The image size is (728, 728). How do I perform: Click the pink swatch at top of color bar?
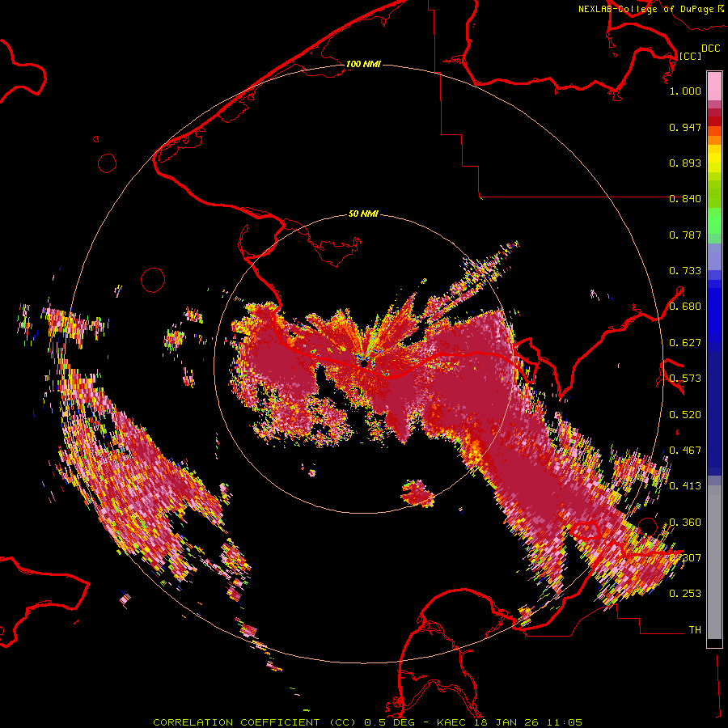click(714, 86)
